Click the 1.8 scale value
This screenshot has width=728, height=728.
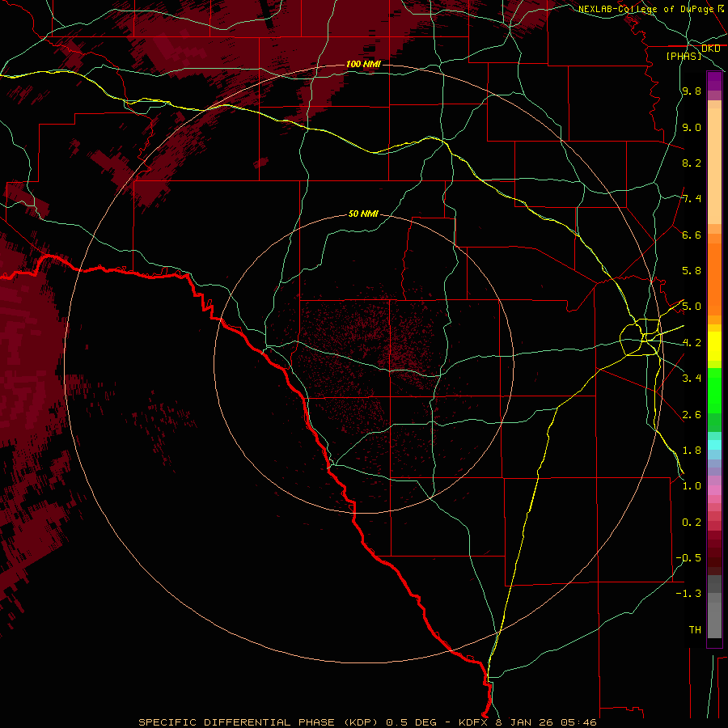[x=692, y=451]
